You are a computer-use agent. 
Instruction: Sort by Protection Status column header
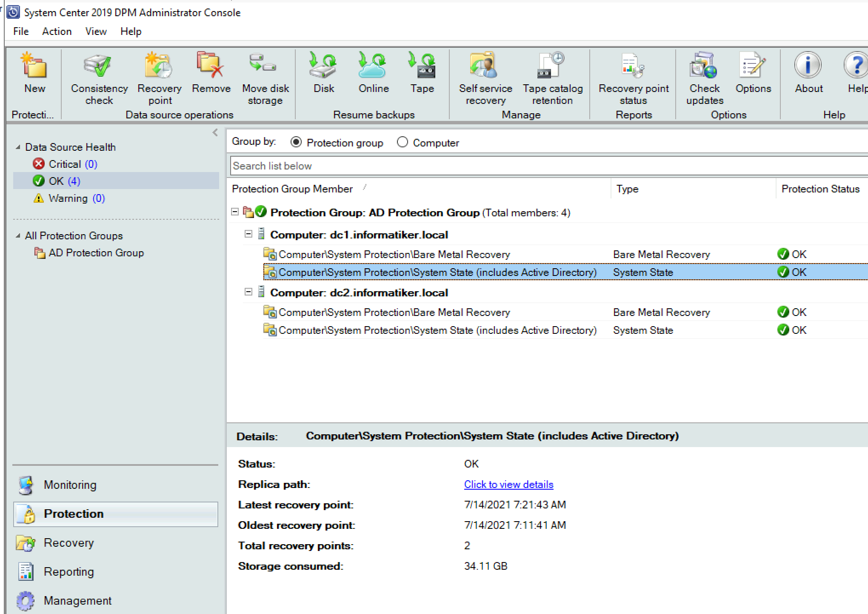pyautogui.click(x=820, y=189)
